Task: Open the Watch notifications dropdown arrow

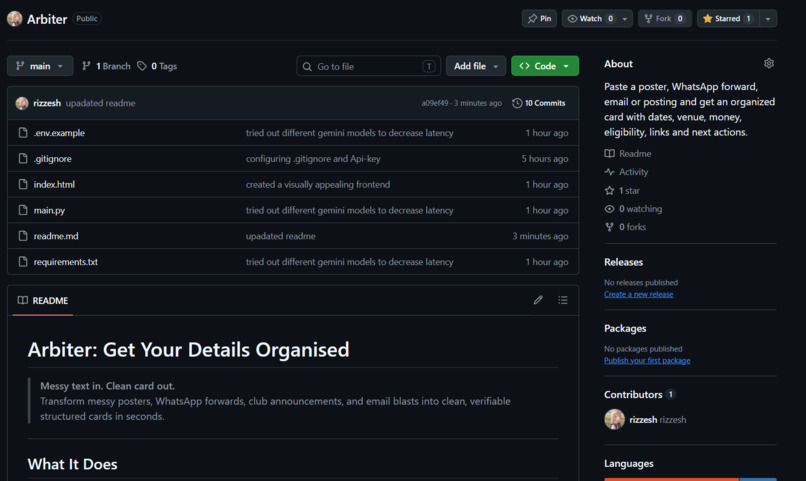Action: (x=625, y=18)
